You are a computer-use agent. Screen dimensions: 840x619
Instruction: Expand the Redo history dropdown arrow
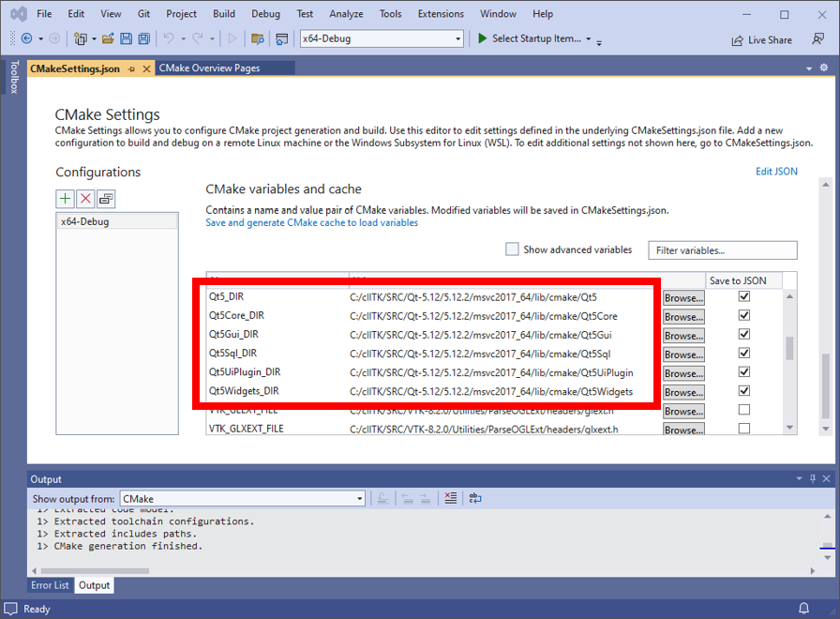[x=212, y=38]
